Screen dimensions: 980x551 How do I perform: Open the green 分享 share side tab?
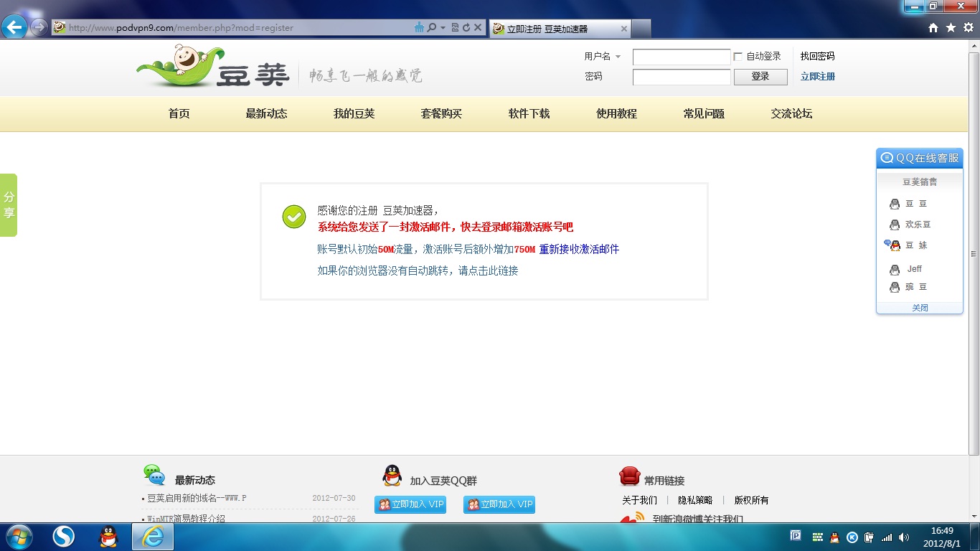point(9,205)
